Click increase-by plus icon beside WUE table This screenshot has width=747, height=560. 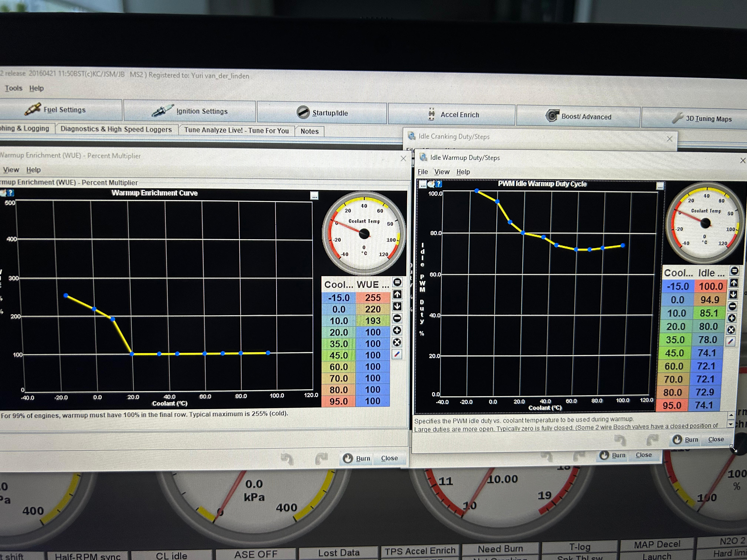point(397,331)
